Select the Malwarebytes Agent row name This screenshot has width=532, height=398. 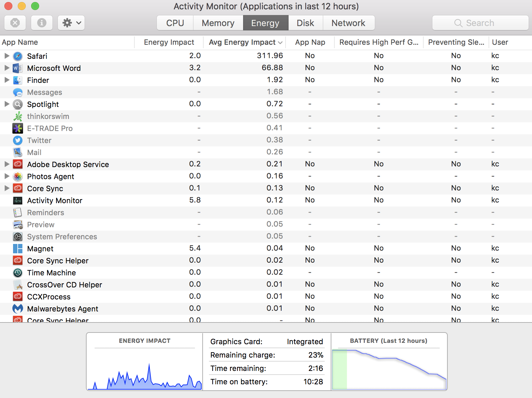(x=63, y=309)
